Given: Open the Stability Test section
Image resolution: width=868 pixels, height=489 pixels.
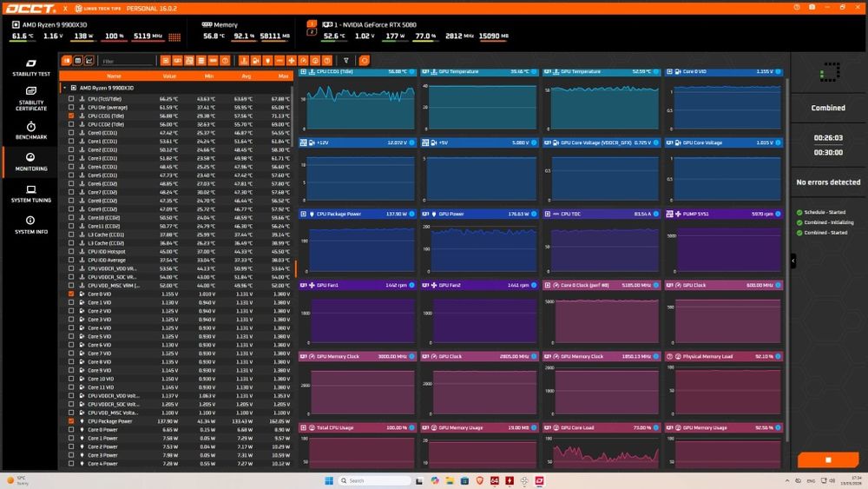Looking at the screenshot, I should tap(31, 67).
